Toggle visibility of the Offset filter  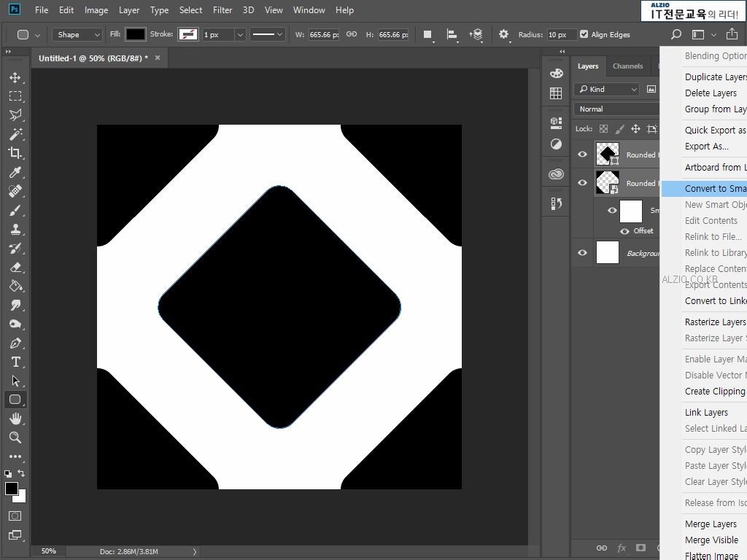pyautogui.click(x=624, y=231)
